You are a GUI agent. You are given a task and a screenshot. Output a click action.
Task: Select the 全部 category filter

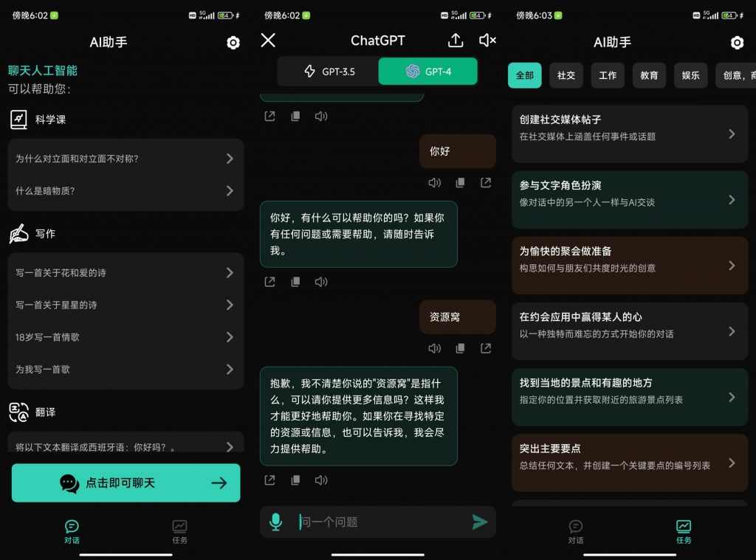point(525,75)
